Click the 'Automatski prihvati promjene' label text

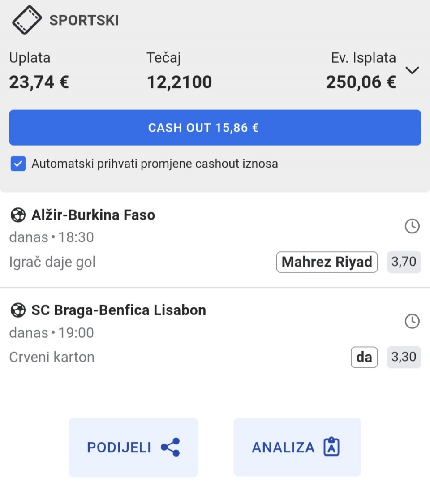[x=155, y=164]
